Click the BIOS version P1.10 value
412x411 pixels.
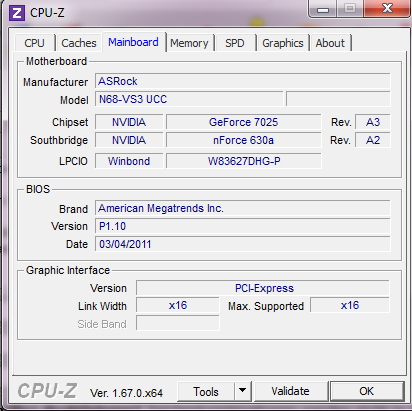coord(243,226)
